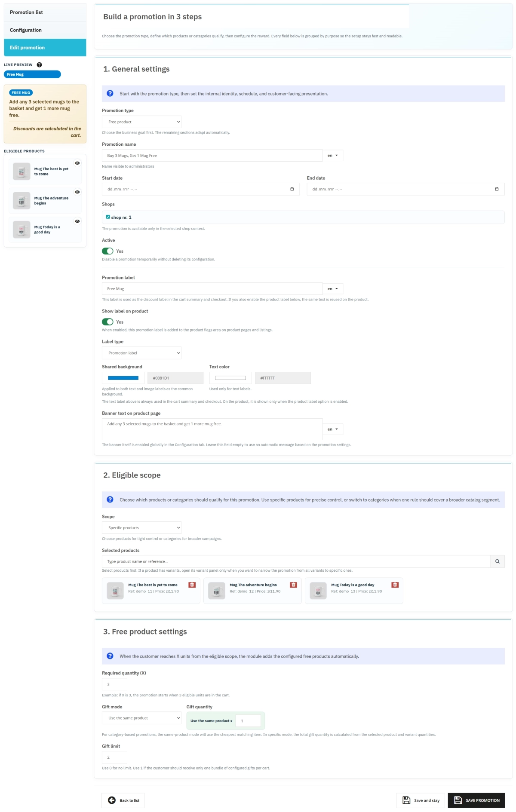Image resolution: width=516 pixels, height=812 pixels.
Task: Open Promotion name language selector
Action: pos(332,156)
